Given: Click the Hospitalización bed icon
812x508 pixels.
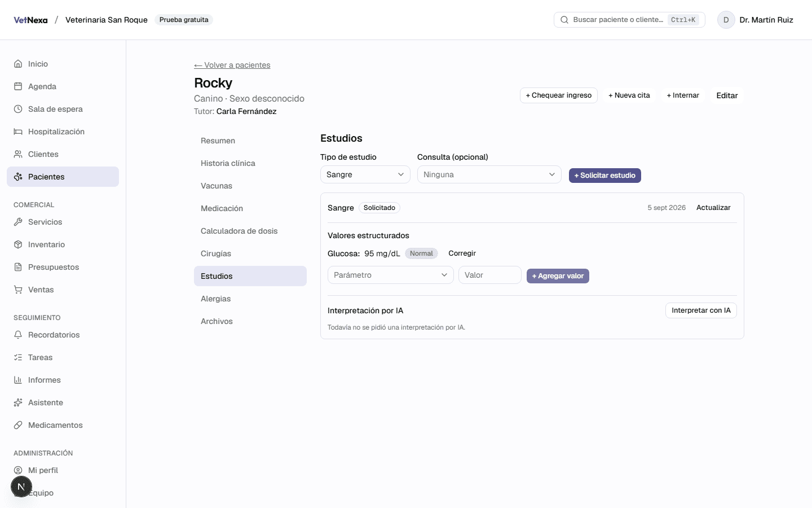Looking at the screenshot, I should coord(18,132).
